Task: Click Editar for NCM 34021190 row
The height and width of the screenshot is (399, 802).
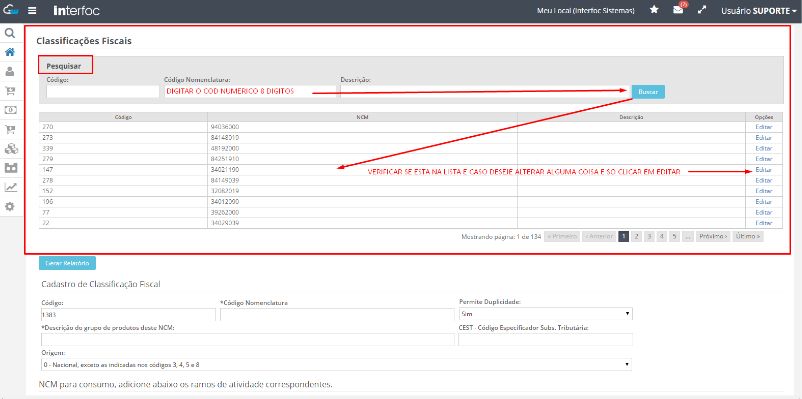Action: click(763, 170)
